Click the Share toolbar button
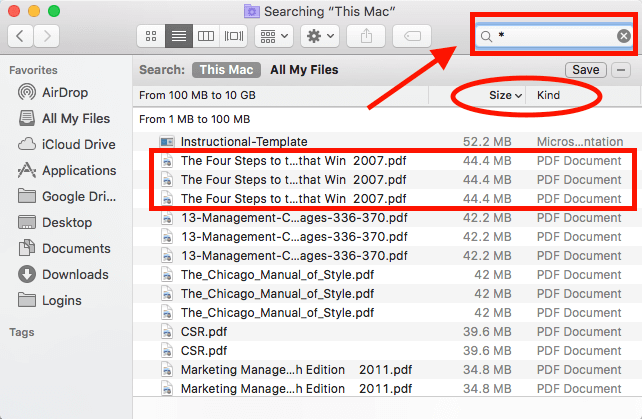The image size is (642, 419). [x=366, y=36]
